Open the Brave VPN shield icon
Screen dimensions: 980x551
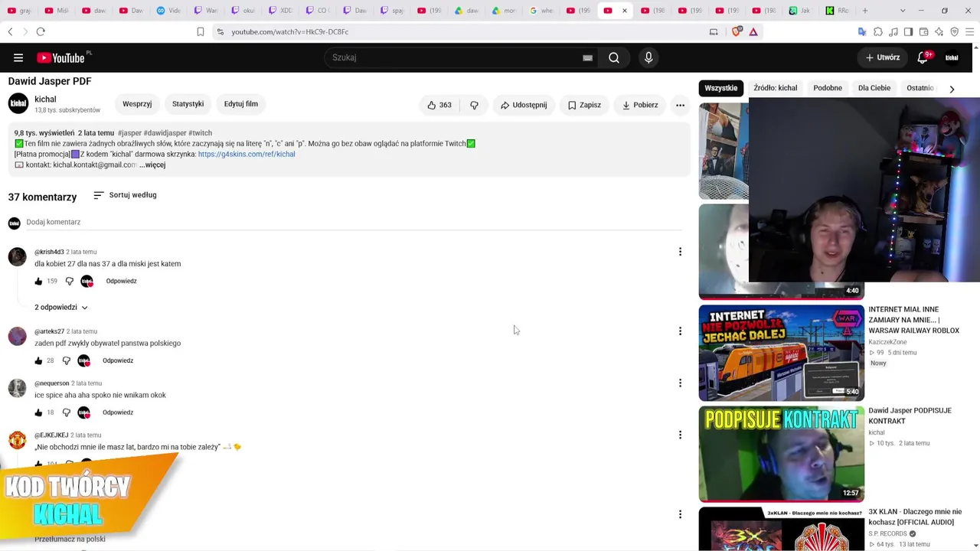coord(955,31)
